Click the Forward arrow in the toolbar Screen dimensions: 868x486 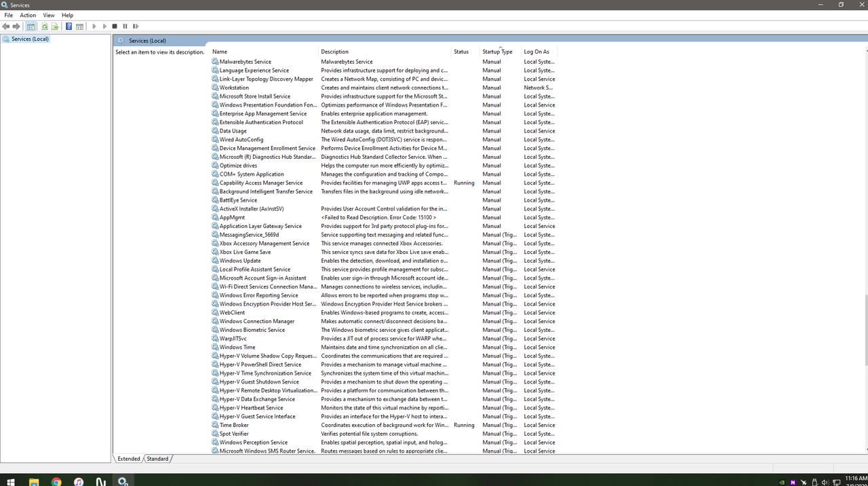(x=16, y=26)
